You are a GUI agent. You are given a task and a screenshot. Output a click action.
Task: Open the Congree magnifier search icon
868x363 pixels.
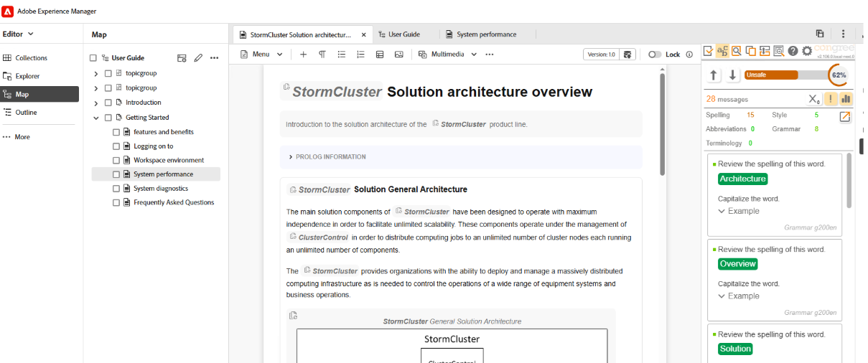(737, 51)
